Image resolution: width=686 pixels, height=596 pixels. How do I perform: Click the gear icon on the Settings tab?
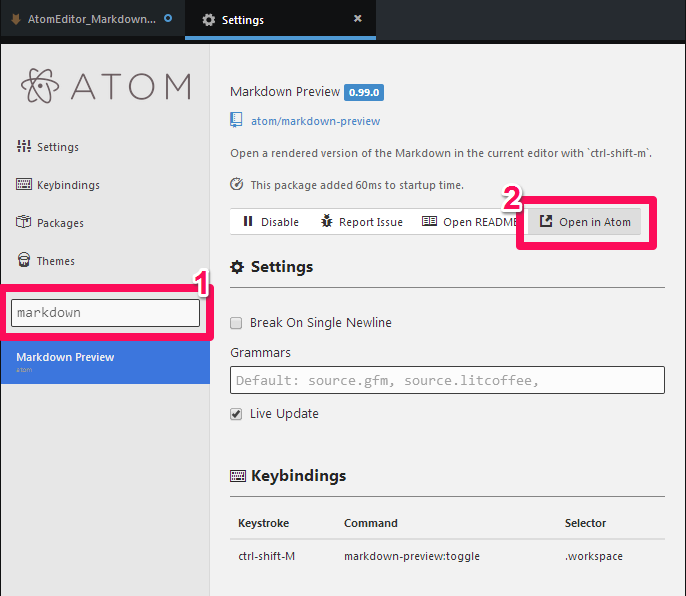(209, 20)
